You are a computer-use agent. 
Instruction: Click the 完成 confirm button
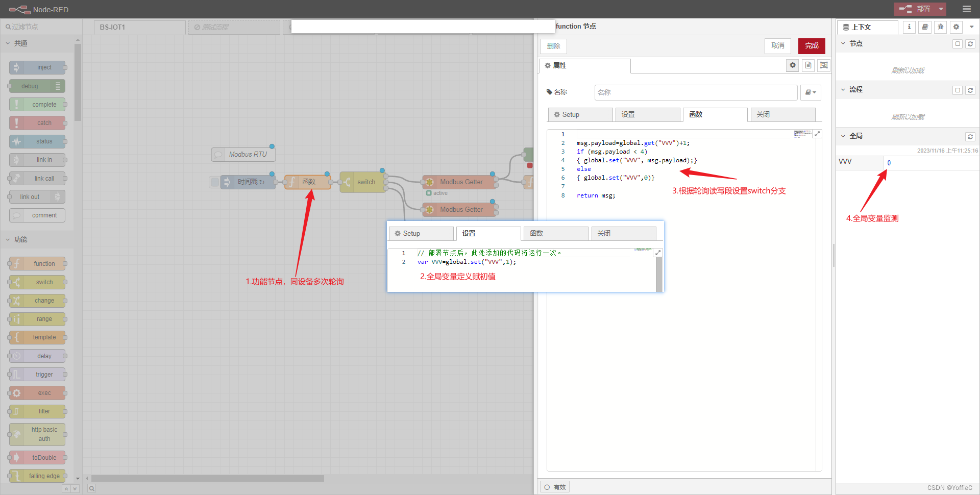[811, 46]
